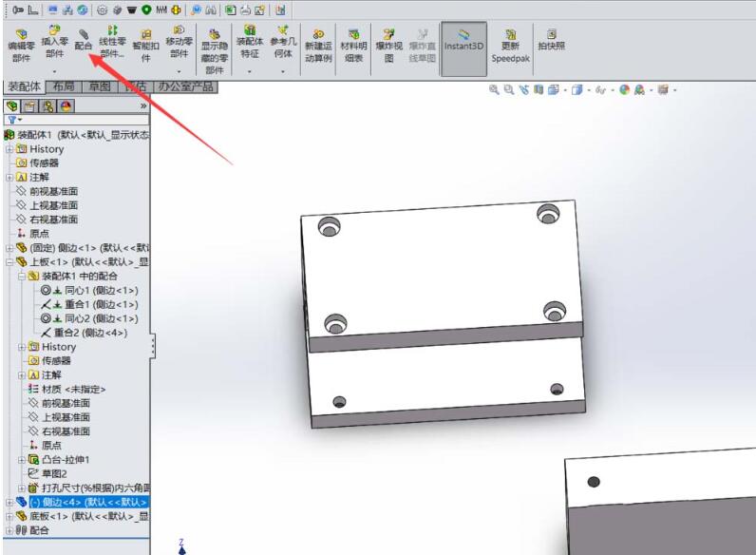Click the 更新 Speedpak icon

[x=511, y=43]
